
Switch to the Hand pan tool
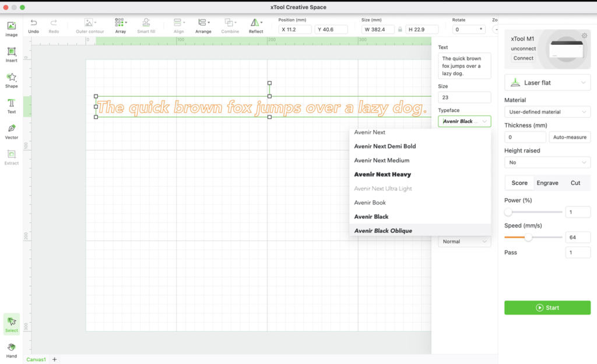[x=11, y=350]
